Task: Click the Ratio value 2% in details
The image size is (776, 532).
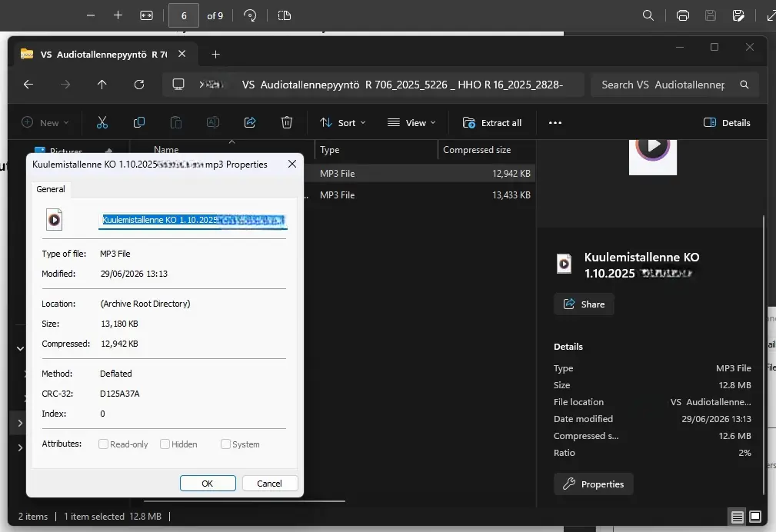Action: [744, 453]
